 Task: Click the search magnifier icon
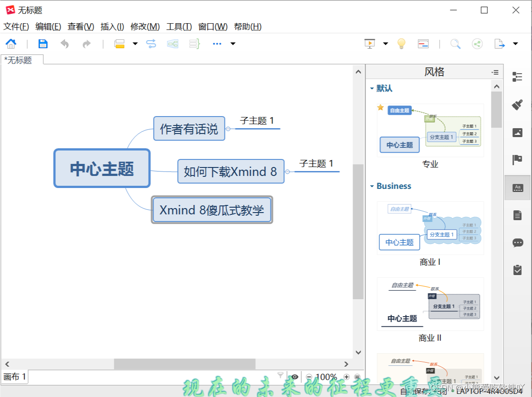tap(455, 43)
